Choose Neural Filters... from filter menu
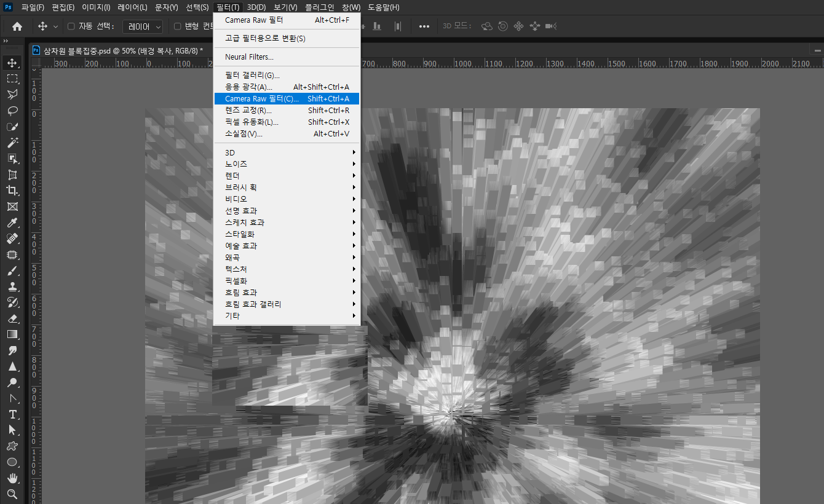The image size is (824, 504). point(287,57)
